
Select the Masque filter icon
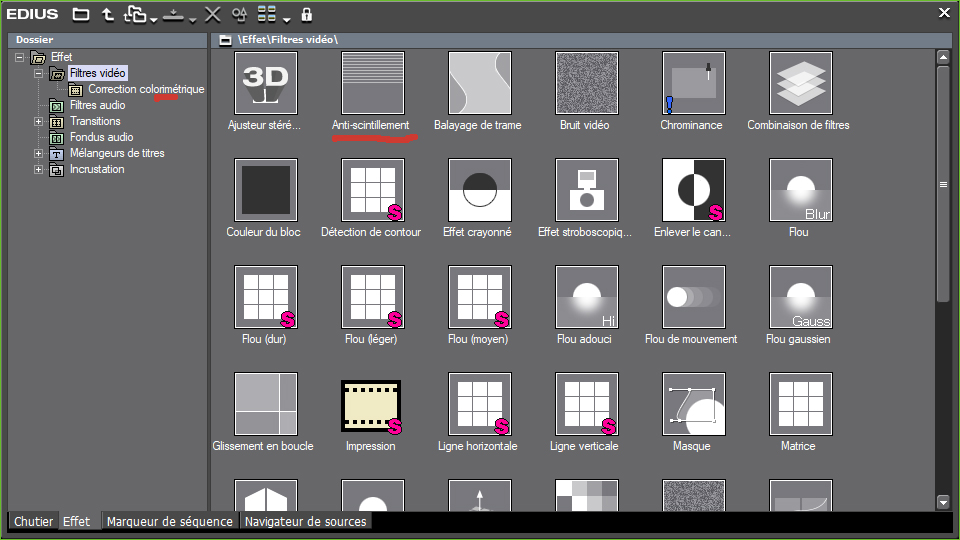coord(693,404)
